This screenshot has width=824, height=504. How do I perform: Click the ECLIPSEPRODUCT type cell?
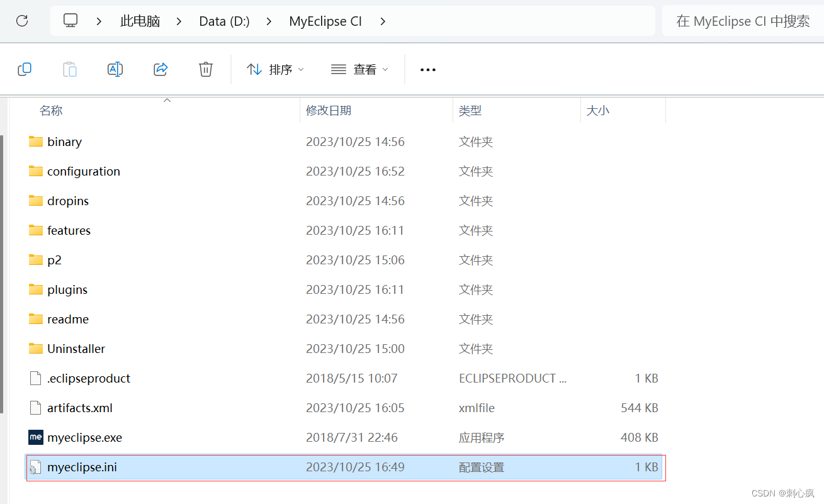513,379
